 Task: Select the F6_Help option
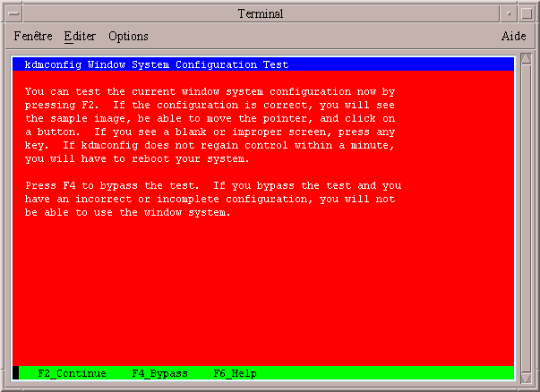[x=235, y=373]
